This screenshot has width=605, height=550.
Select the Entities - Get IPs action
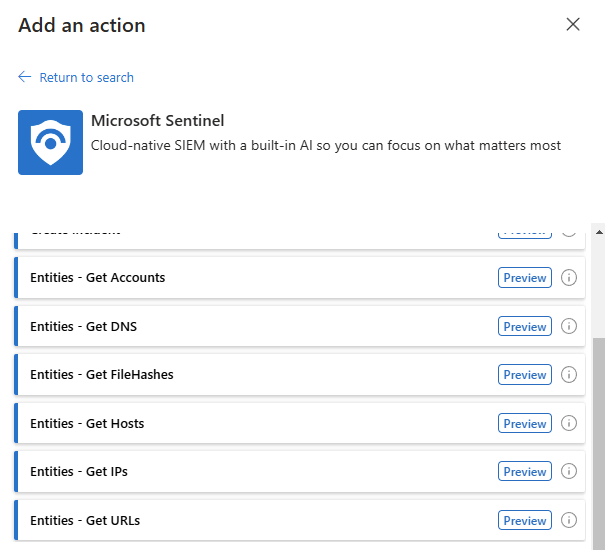(79, 472)
